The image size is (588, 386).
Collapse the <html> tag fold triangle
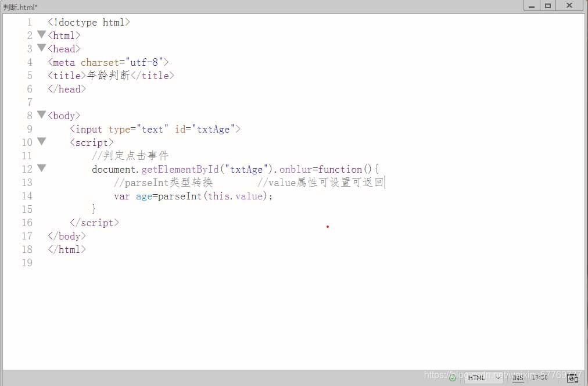42,34
